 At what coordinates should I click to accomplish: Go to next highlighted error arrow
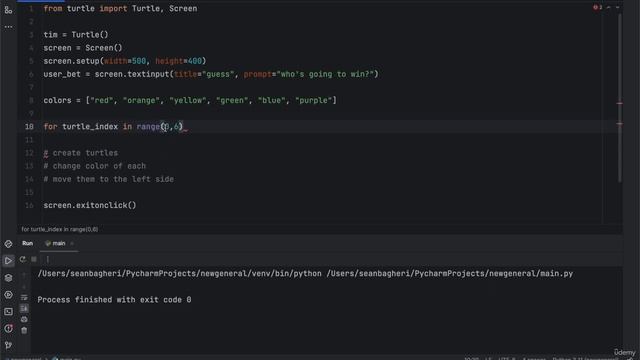[x=617, y=7]
